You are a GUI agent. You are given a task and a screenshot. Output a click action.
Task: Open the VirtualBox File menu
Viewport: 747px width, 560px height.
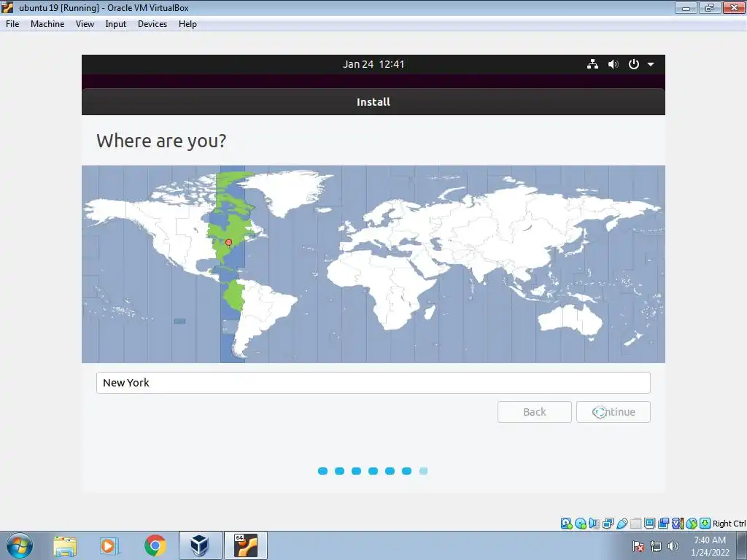[x=12, y=24]
